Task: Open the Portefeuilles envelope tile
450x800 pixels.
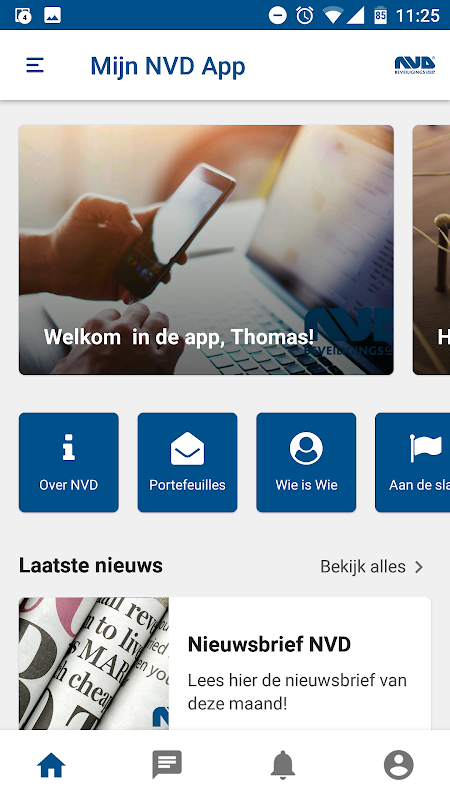Action: click(187, 462)
